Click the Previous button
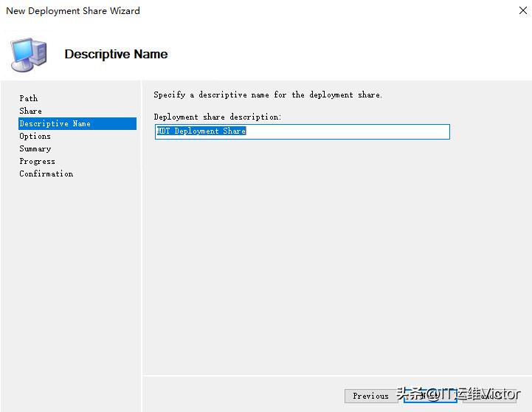This screenshot has height=412, width=532. 371,396
